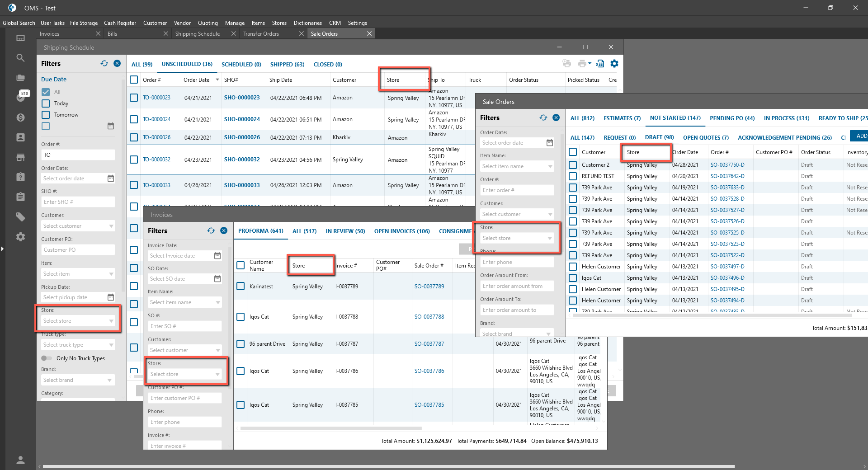Open the dollar sign icon in sidebar
868x470 pixels.
click(20, 117)
